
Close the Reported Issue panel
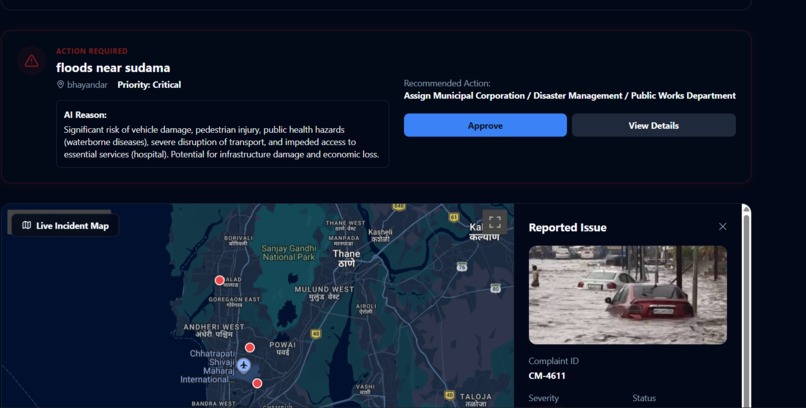[722, 227]
